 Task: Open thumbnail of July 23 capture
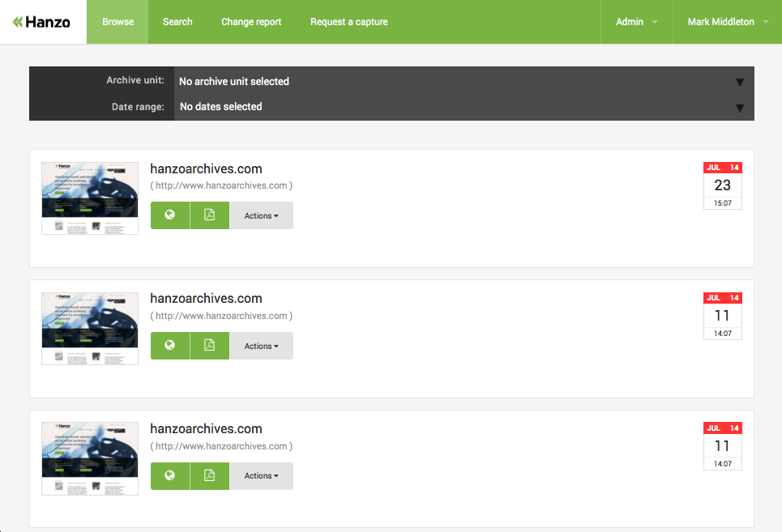[90, 198]
